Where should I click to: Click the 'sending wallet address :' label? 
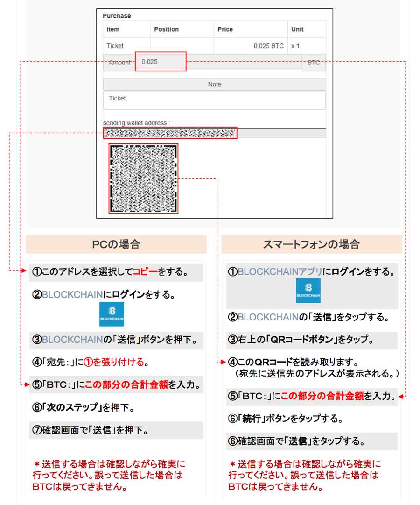click(x=136, y=123)
